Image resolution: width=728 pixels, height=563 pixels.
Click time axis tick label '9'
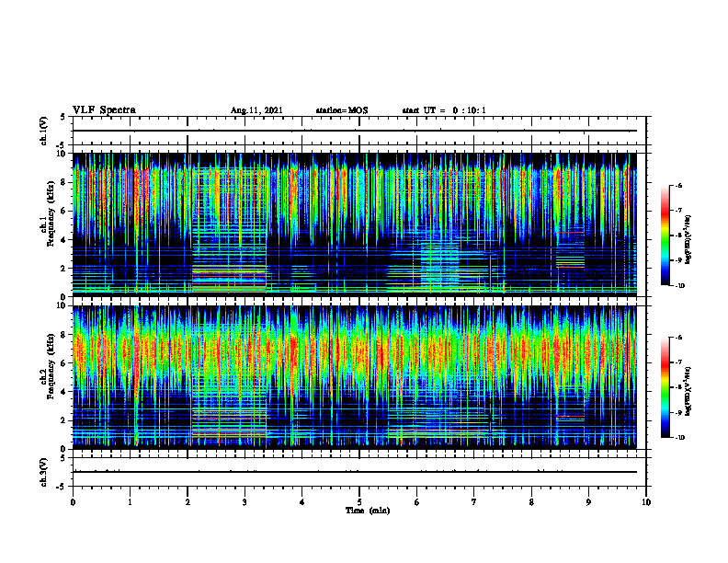(x=588, y=502)
